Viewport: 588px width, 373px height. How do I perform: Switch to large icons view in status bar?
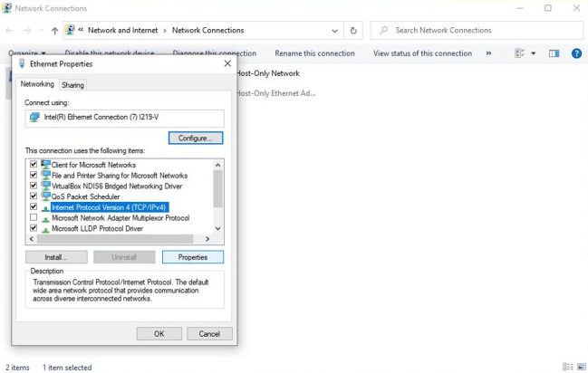coord(582,367)
